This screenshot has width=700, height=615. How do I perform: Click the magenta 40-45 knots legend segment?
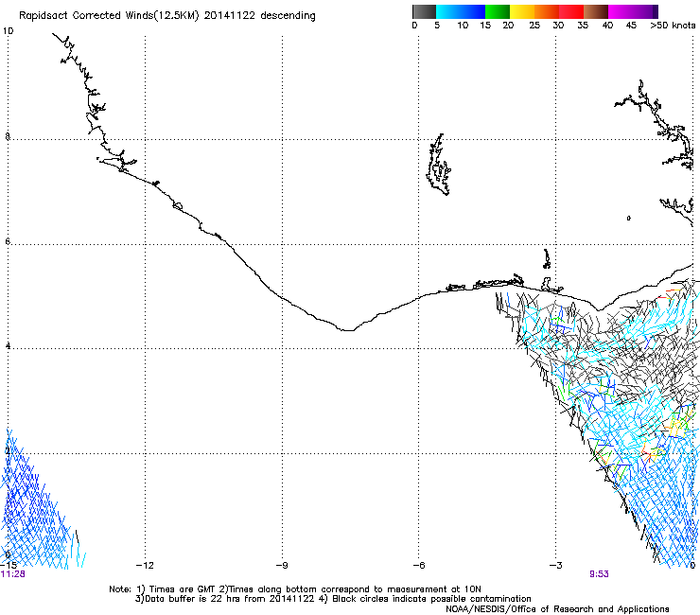click(x=621, y=11)
